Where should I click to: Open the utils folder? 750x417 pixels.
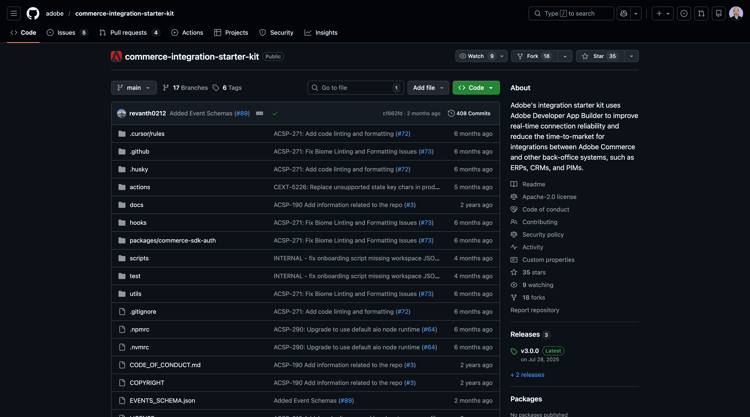pos(135,294)
